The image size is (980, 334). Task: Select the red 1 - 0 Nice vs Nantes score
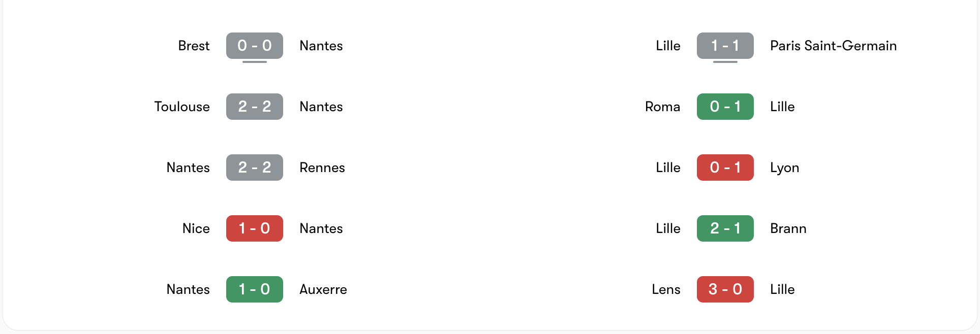coord(254,228)
